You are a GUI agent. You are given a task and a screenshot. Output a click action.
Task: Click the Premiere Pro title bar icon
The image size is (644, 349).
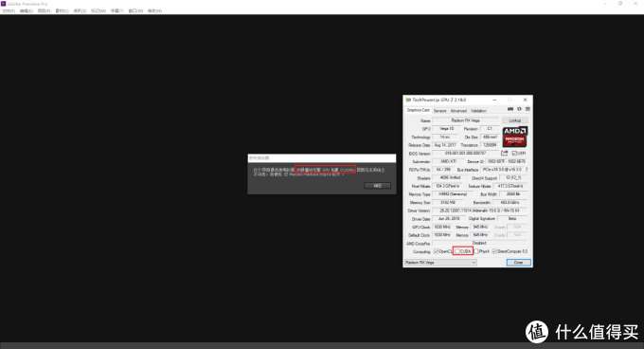click(x=3, y=3)
